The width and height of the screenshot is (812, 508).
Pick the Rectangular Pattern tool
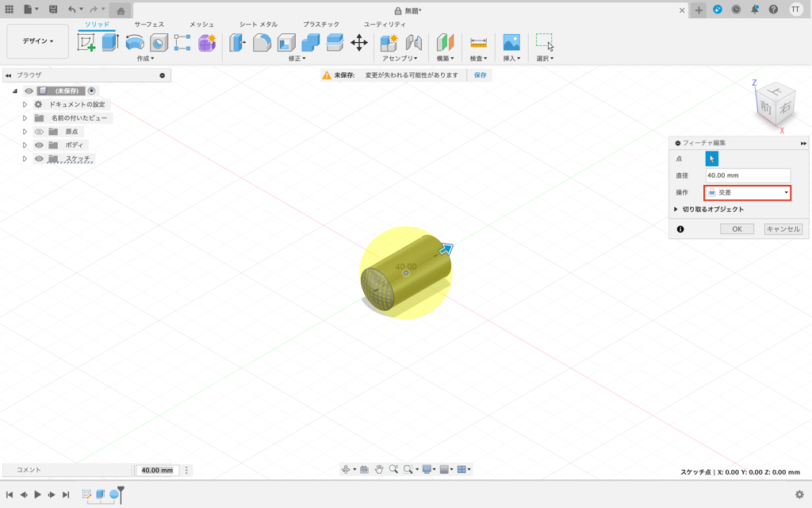coord(182,43)
